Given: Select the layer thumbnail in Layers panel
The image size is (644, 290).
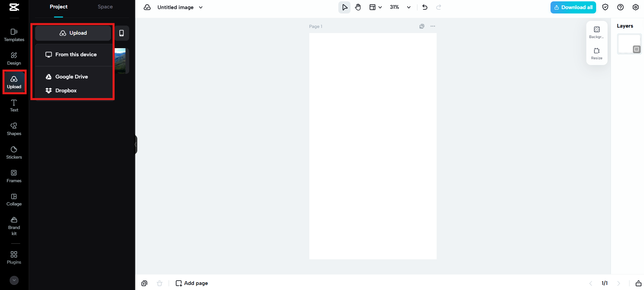Looking at the screenshot, I should click(629, 44).
